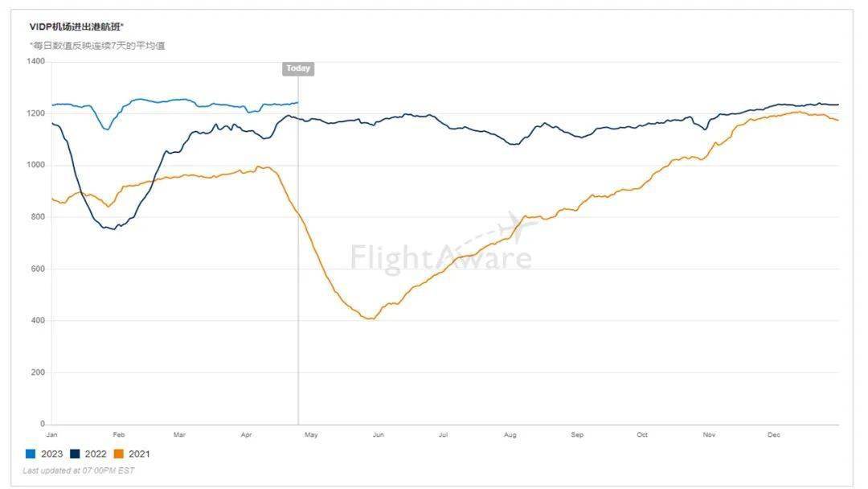Click the 0 value on the y-axis

pos(43,424)
